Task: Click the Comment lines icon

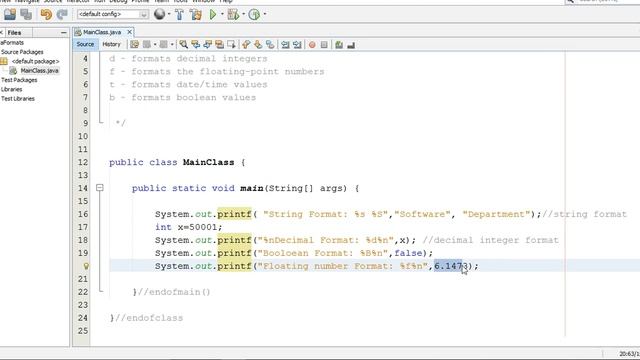Action: coord(339,45)
